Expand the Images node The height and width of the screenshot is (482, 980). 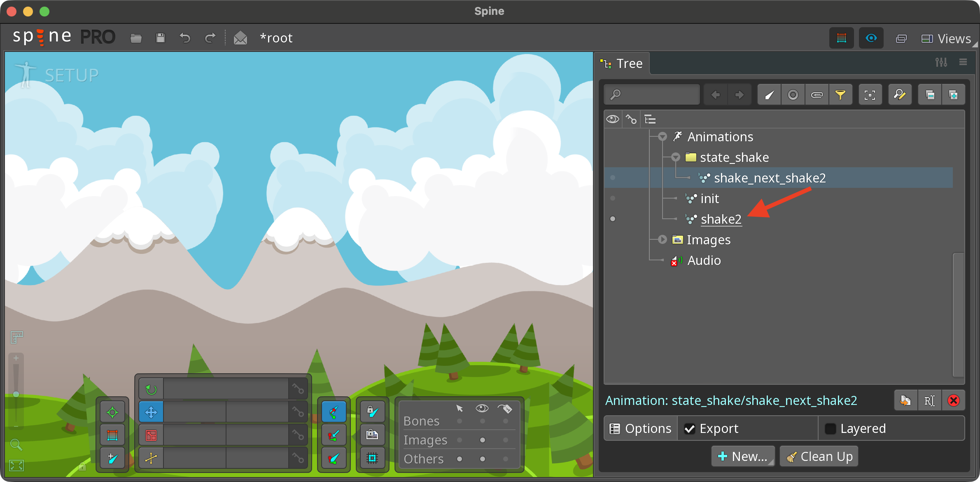pyautogui.click(x=662, y=239)
